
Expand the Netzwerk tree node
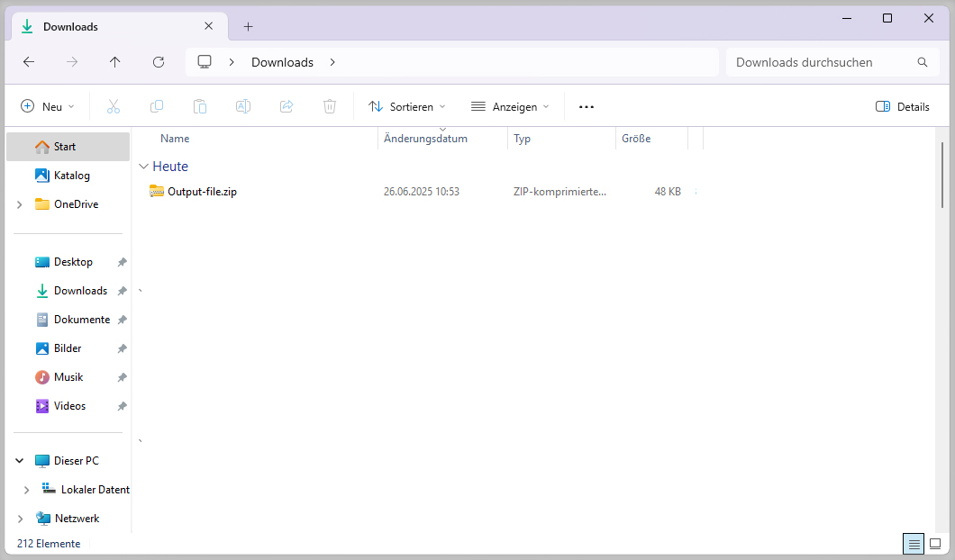point(20,519)
